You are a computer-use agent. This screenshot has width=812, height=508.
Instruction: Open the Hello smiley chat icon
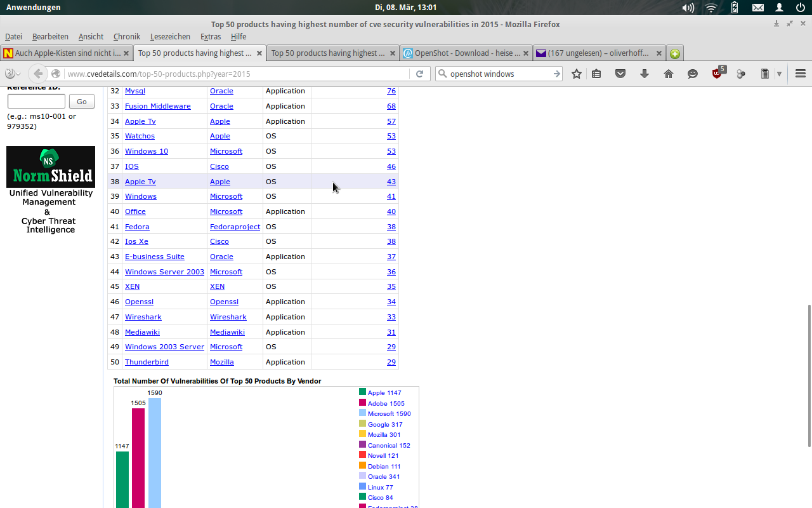click(693, 74)
